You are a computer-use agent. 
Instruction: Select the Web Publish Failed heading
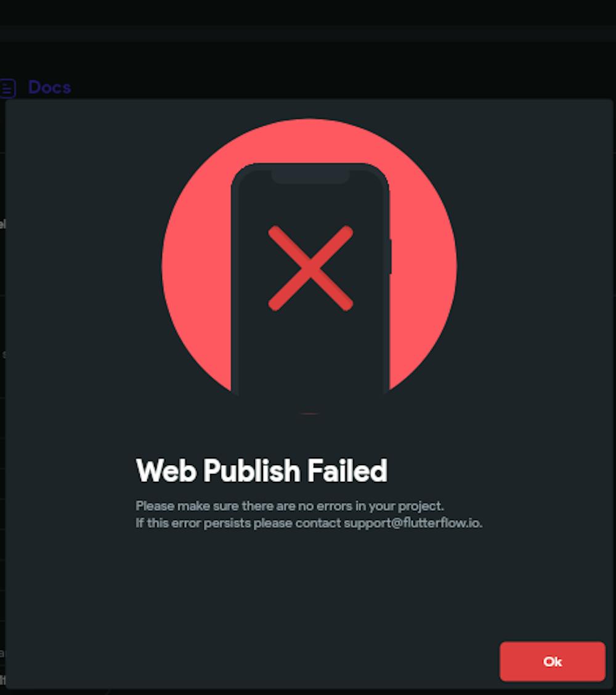(x=261, y=470)
